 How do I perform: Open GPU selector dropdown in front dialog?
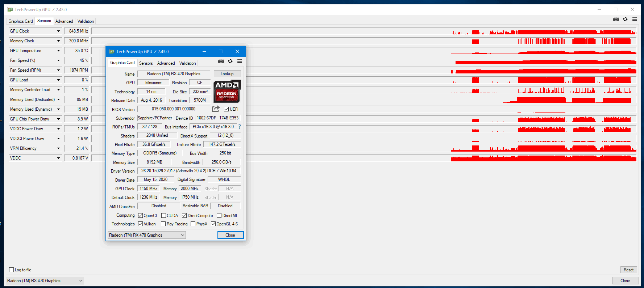(x=147, y=235)
